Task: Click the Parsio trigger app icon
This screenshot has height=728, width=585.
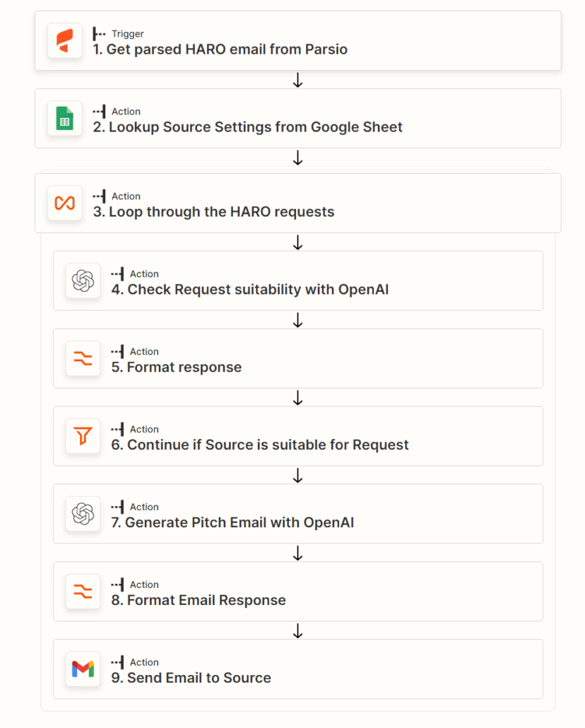Action: pos(65,41)
